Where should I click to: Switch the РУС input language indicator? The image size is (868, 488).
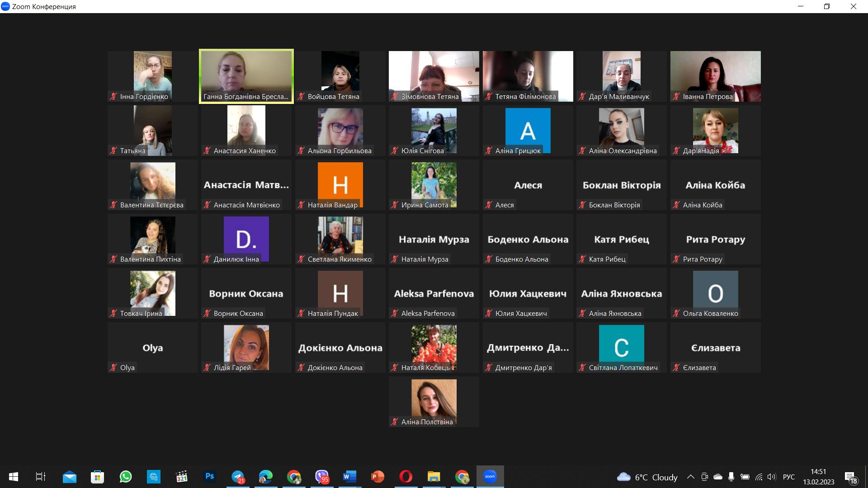coord(788,477)
